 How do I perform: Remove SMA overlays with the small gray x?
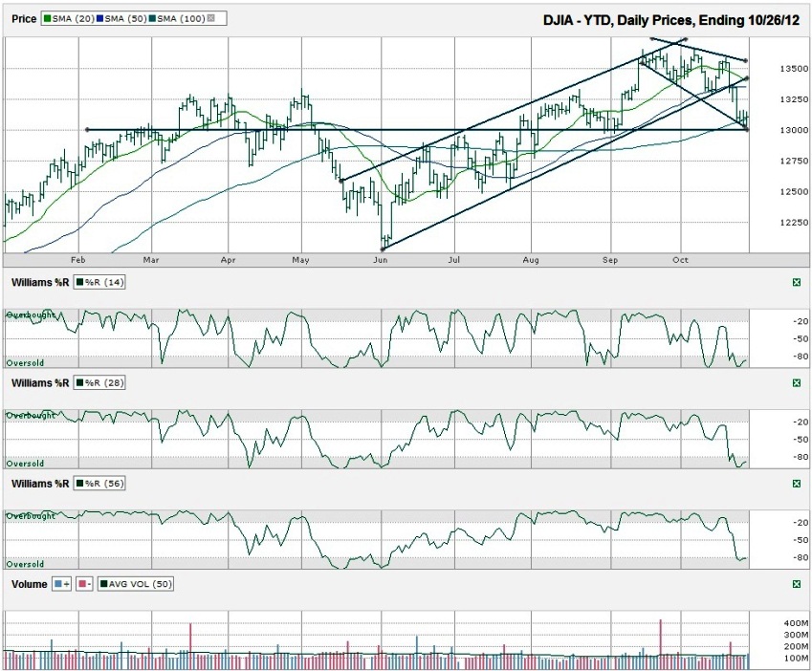[x=210, y=18]
